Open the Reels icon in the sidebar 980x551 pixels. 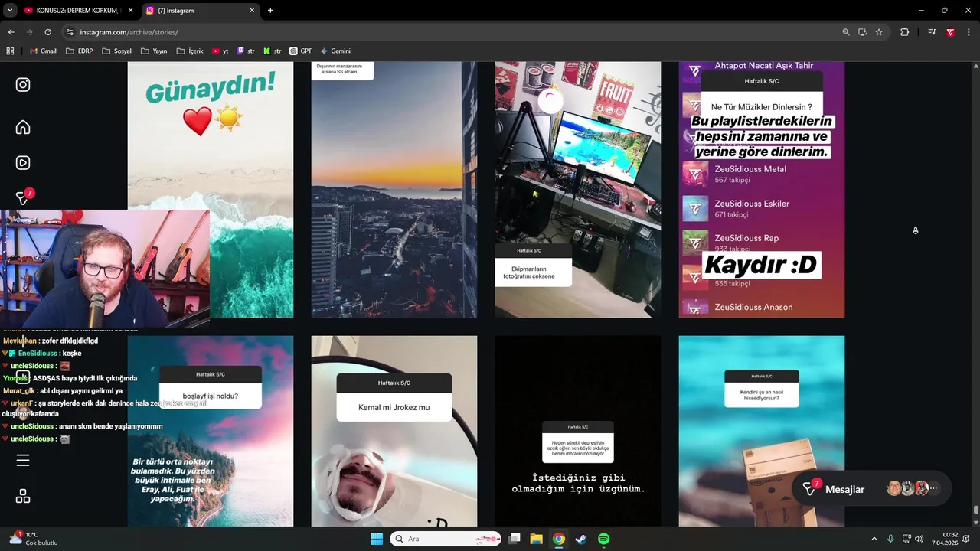pyautogui.click(x=23, y=162)
